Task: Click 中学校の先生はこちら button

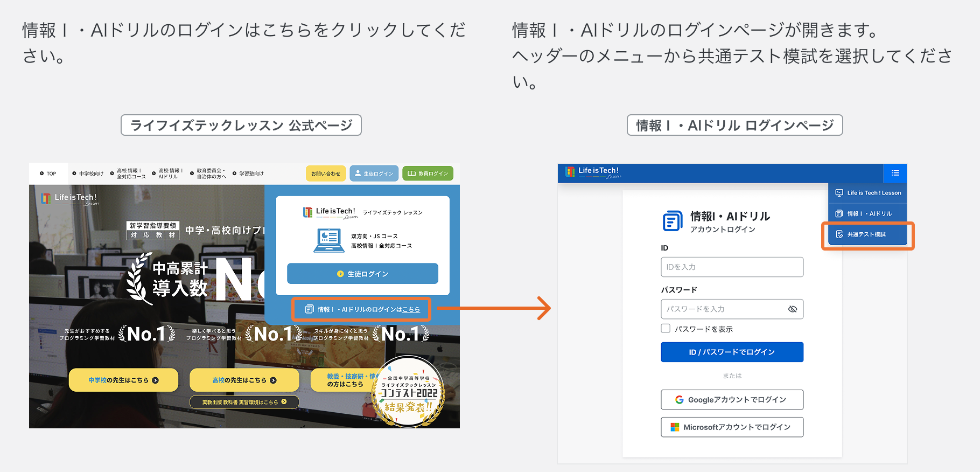Action: click(123, 380)
